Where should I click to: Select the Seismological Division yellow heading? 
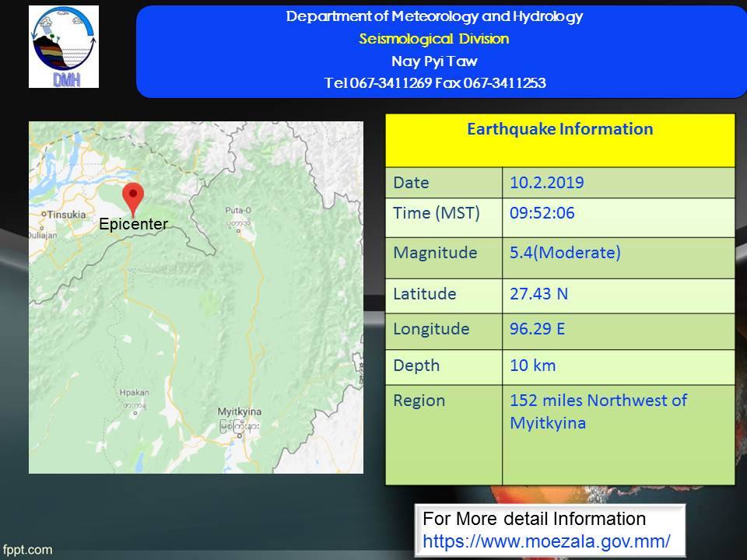pyautogui.click(x=434, y=39)
